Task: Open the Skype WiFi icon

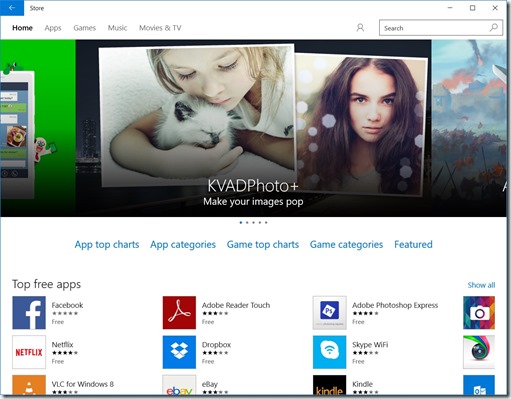Action: (x=330, y=352)
